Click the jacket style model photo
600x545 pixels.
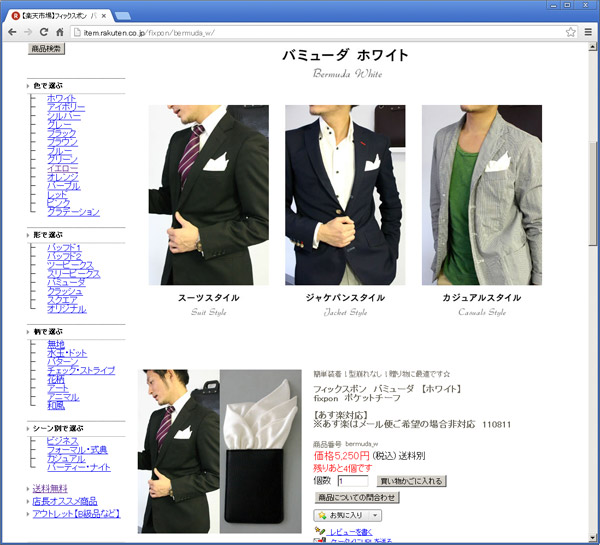point(345,195)
